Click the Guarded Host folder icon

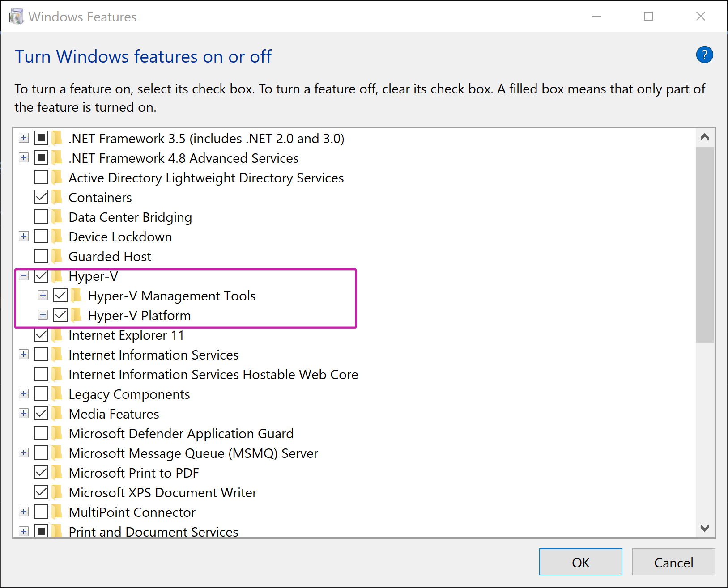pyautogui.click(x=57, y=256)
